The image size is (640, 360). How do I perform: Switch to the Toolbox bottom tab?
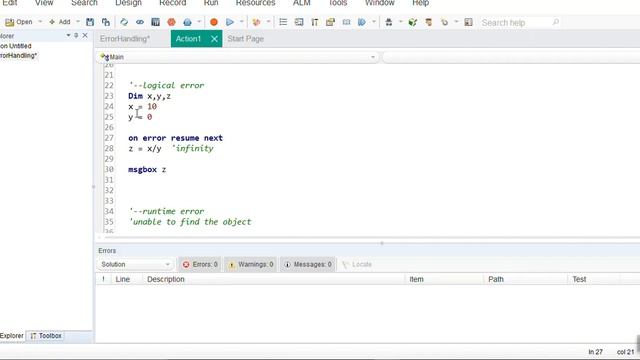46,336
